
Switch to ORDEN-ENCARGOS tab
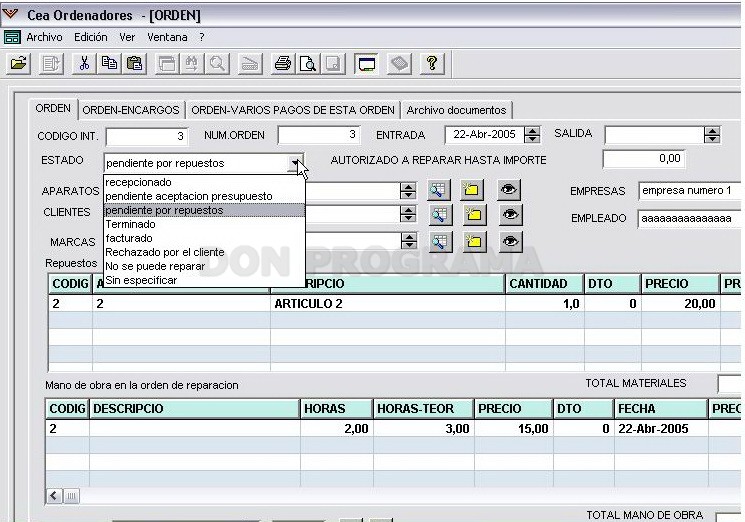[131, 110]
